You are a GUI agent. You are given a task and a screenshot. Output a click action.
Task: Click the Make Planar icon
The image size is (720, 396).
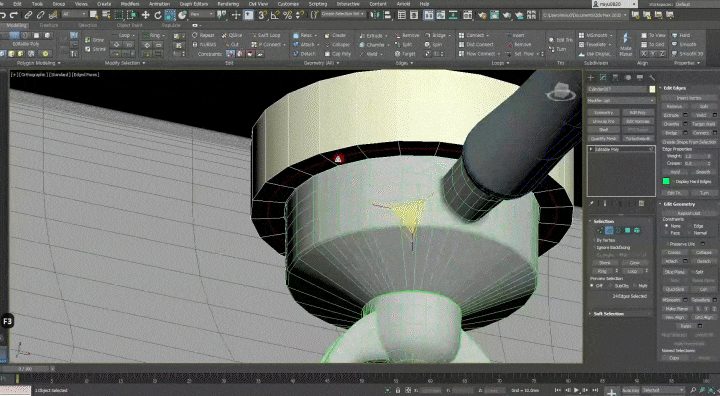tap(625, 44)
